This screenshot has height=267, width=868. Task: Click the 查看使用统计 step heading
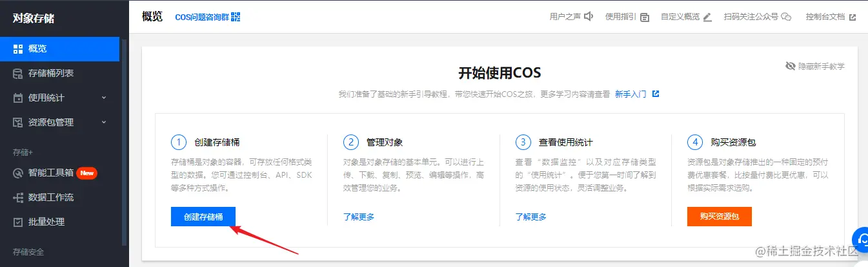click(565, 142)
